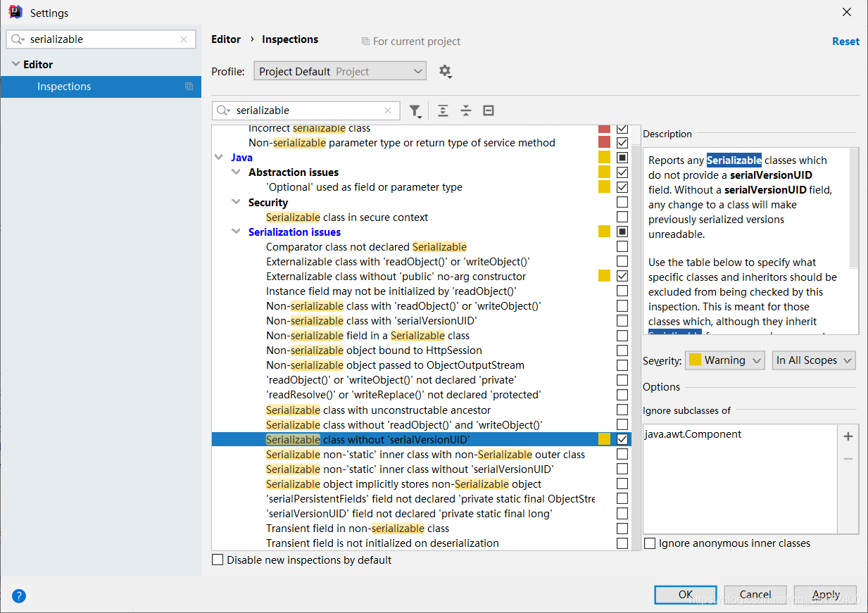The height and width of the screenshot is (613, 868).
Task: Click the IntelliJ logo in title bar
Action: pyautogui.click(x=15, y=12)
